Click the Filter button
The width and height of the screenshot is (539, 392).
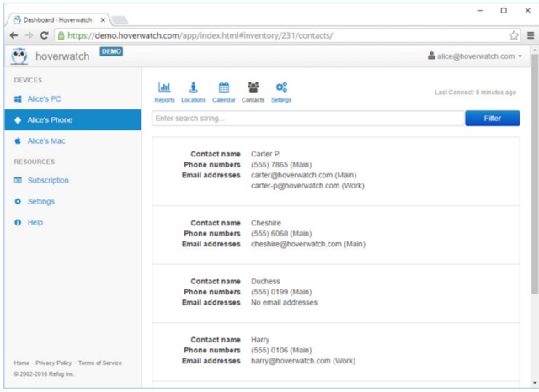(492, 119)
